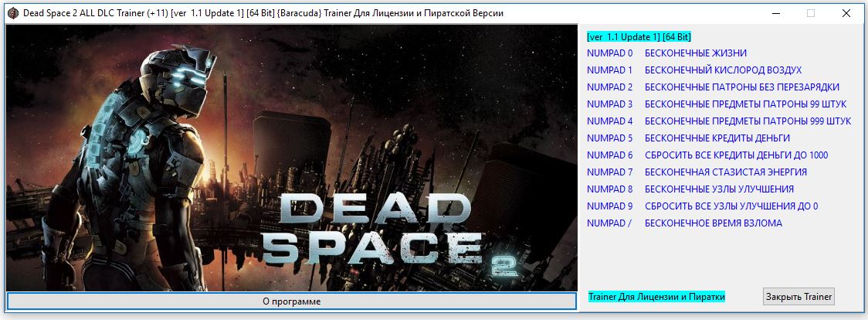Open the "О программе" about button

click(x=291, y=301)
